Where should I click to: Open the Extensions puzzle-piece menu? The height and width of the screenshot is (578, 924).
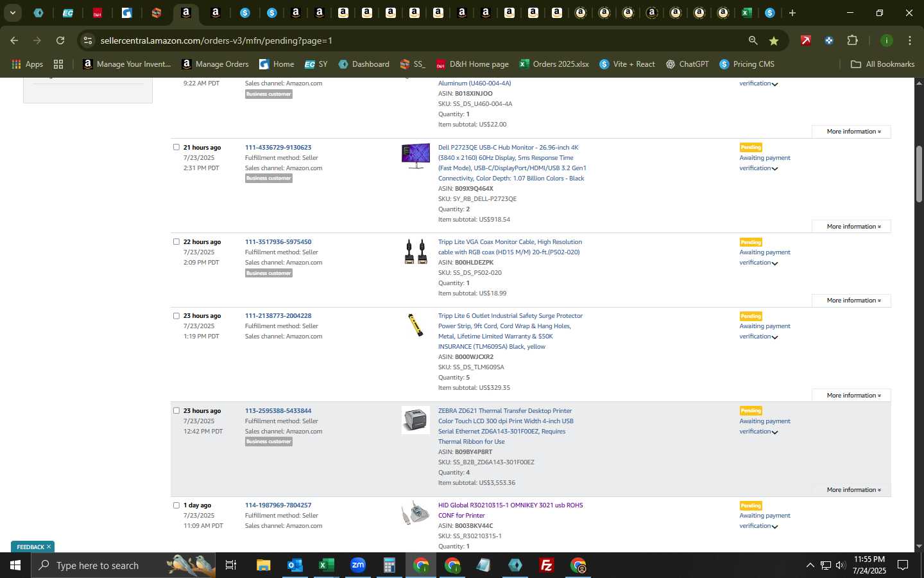[x=852, y=40]
